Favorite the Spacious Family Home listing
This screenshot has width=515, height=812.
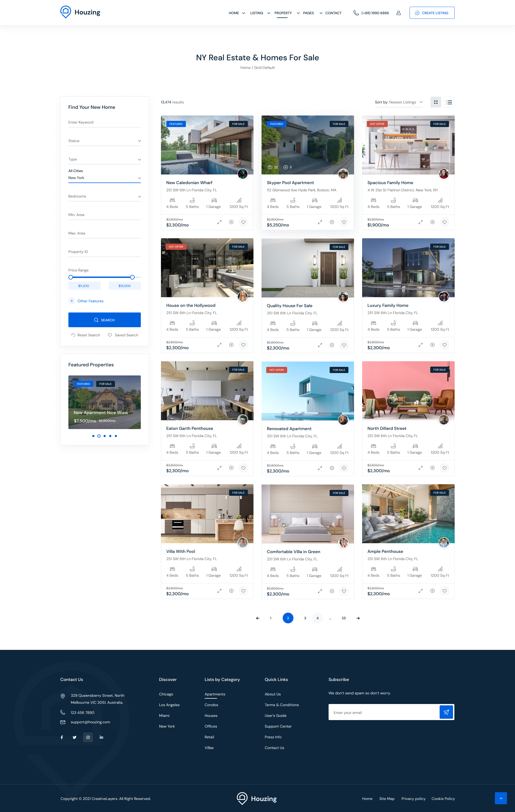point(444,222)
